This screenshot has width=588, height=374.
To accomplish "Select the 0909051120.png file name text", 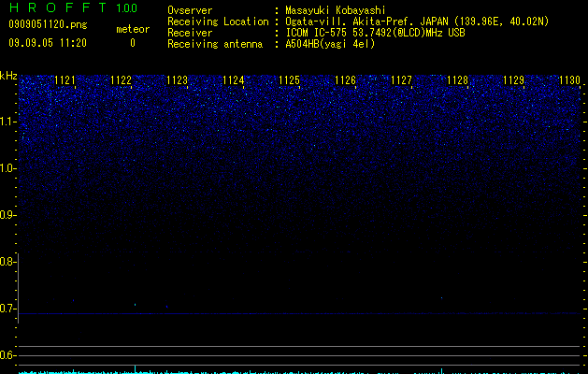I will (48, 25).
